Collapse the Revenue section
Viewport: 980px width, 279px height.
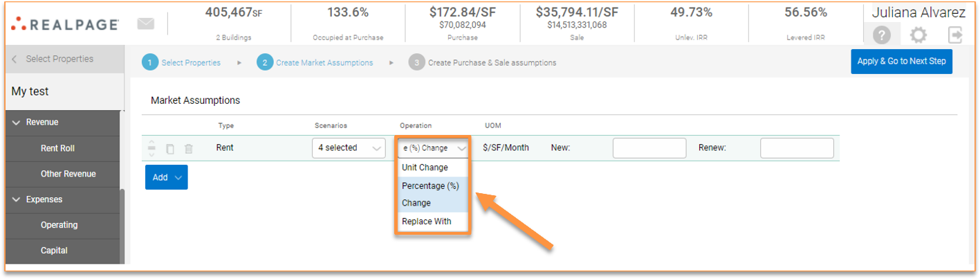coord(17,123)
